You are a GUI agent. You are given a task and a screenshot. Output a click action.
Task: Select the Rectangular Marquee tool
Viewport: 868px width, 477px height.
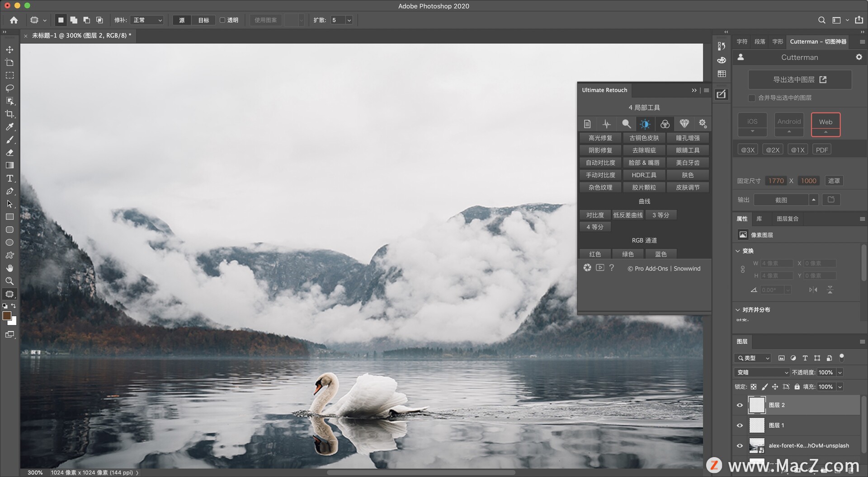point(9,75)
